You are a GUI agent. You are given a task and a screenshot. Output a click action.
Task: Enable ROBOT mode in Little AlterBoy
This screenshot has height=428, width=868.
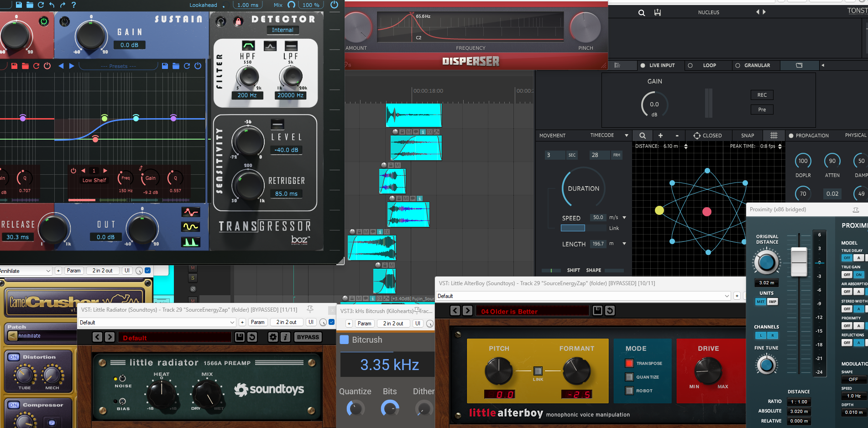629,391
